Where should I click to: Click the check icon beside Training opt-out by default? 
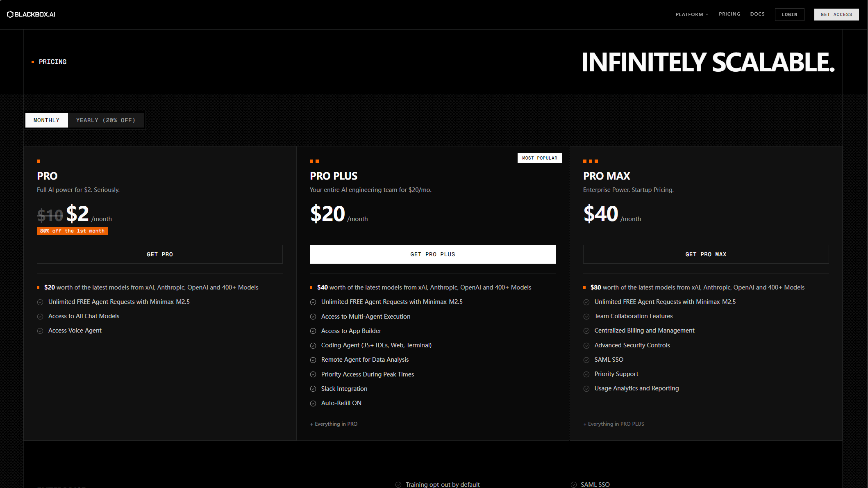(x=398, y=485)
